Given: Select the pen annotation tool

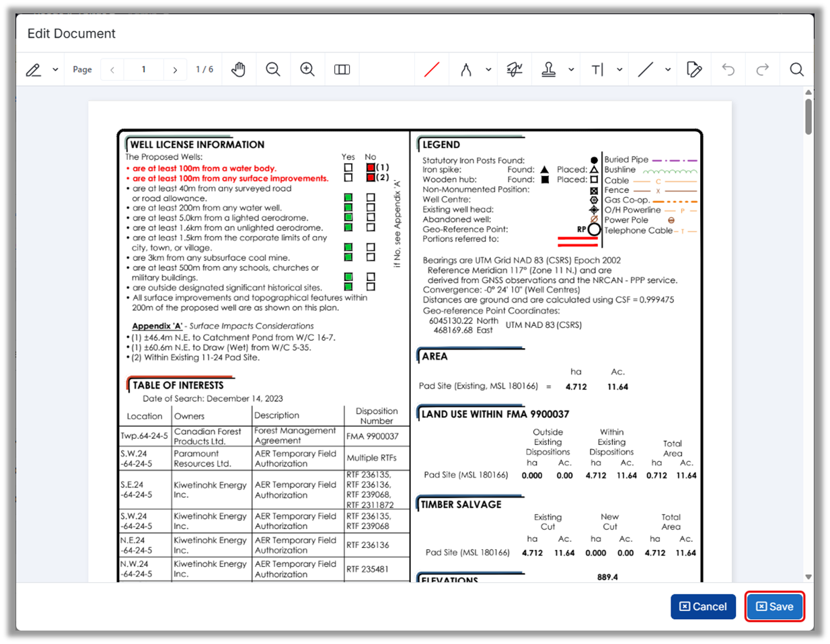Looking at the screenshot, I should click(34, 69).
